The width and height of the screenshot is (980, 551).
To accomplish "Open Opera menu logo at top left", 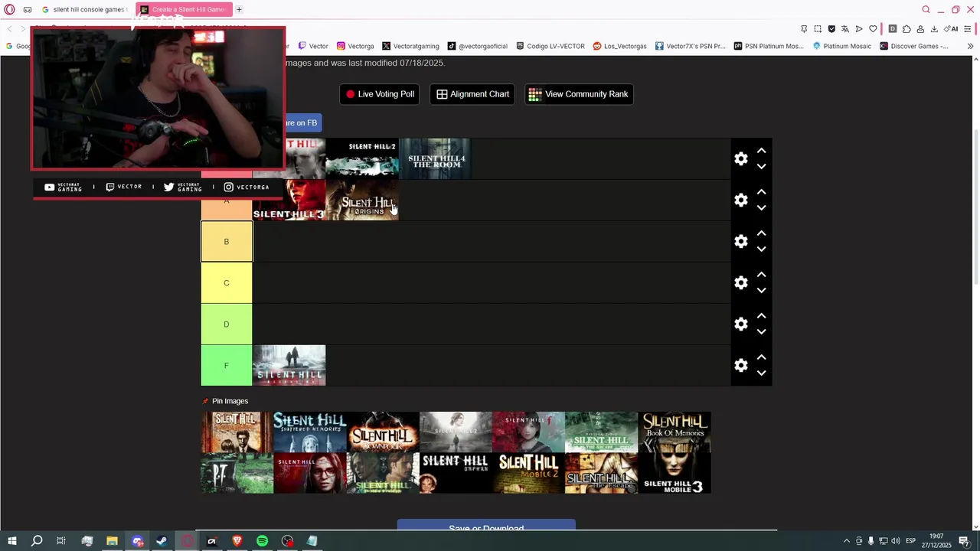I will 9,10.
